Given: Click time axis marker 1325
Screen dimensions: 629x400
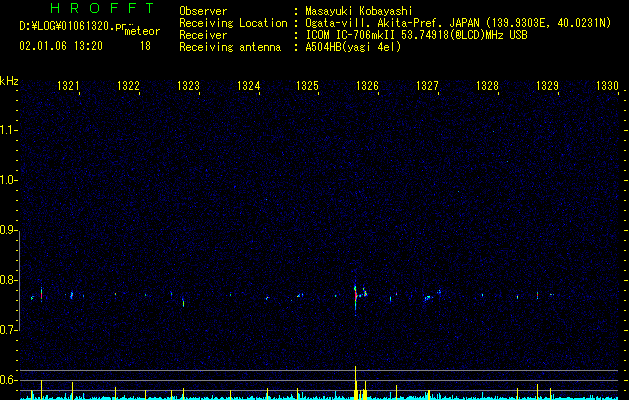Looking at the screenshot, I should (307, 86).
